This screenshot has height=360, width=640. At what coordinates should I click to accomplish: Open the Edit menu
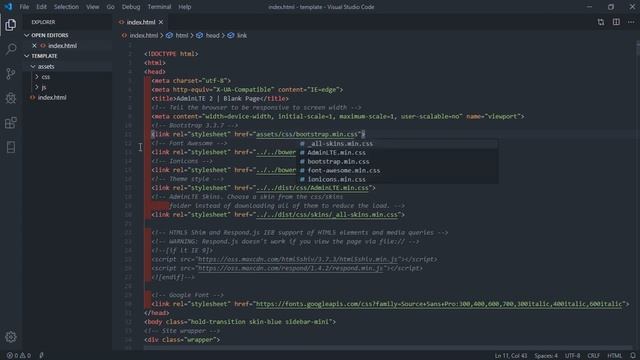(x=41, y=7)
